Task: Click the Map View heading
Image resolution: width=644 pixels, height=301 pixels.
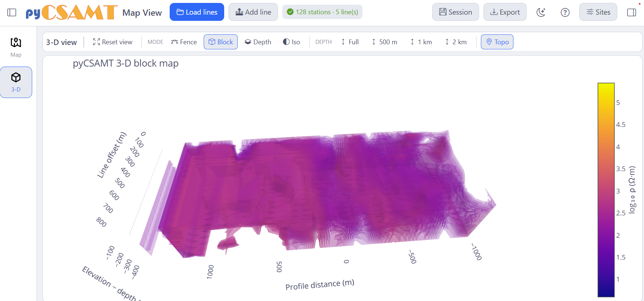Action: [x=142, y=13]
